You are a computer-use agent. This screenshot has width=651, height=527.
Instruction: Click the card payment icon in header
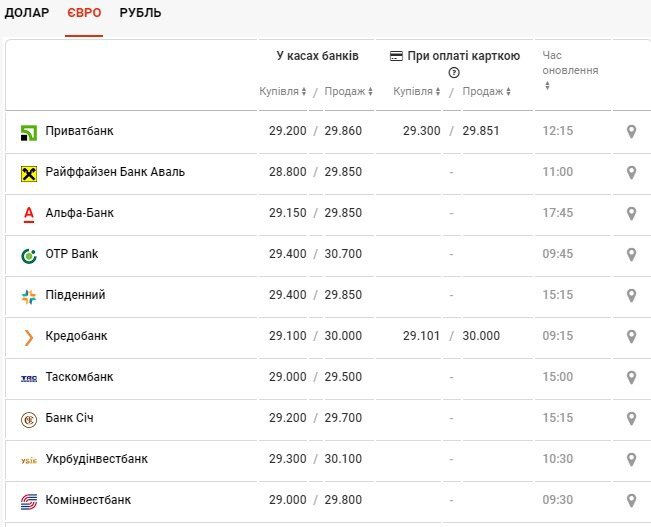[x=396, y=56]
